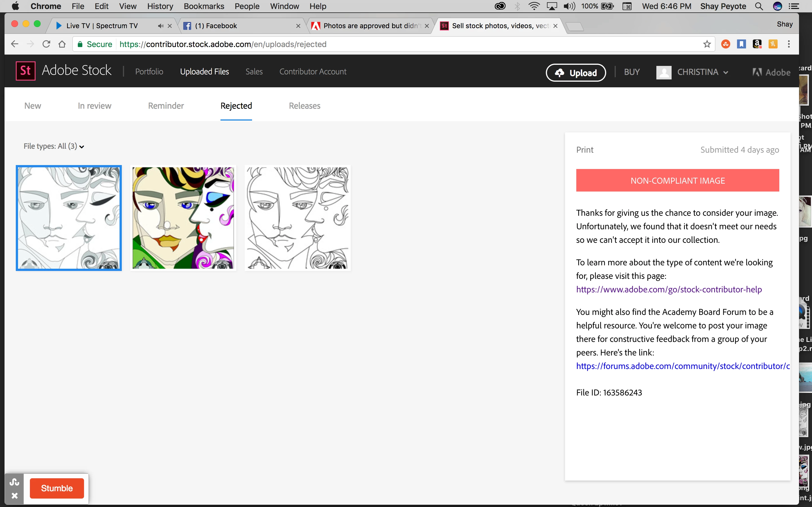The image size is (812, 507).
Task: Switch to the Releases tab
Action: click(x=304, y=106)
